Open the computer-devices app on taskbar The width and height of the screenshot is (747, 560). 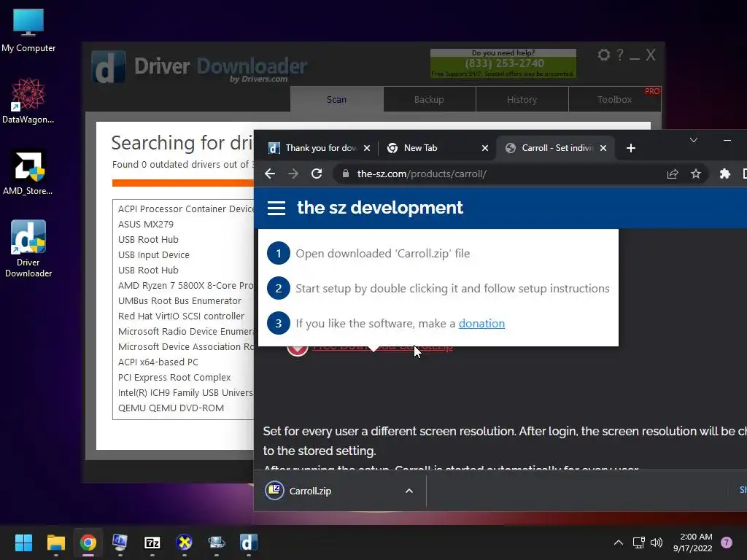[216, 542]
